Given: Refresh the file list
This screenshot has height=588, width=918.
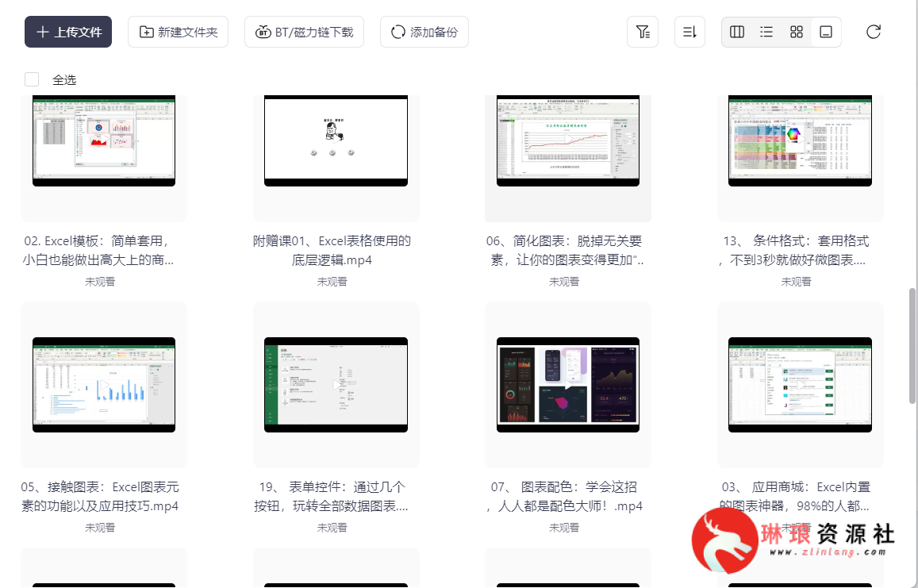Looking at the screenshot, I should click(x=874, y=32).
